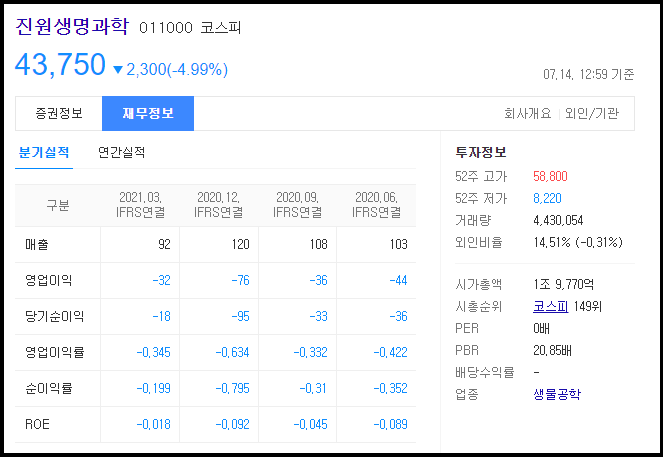
Task: Click 진원생명과학 stock name title
Action: point(72,27)
